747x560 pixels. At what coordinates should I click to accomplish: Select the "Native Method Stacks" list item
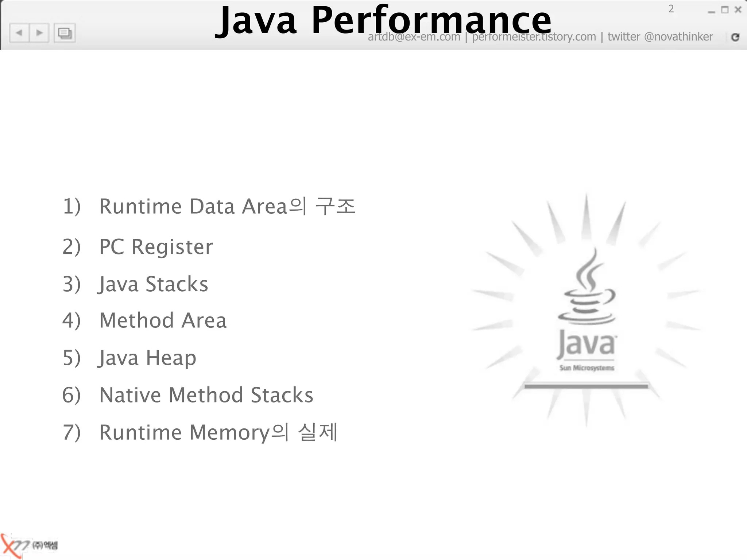click(206, 395)
